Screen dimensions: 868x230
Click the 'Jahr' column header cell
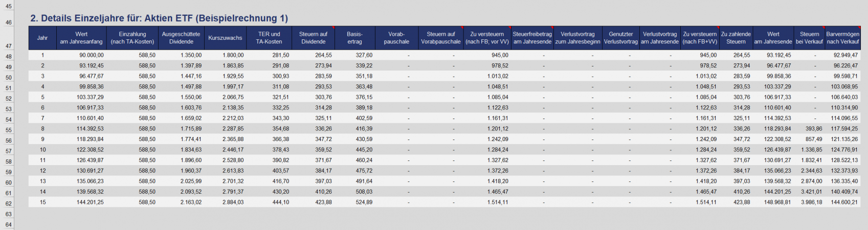[x=42, y=38]
